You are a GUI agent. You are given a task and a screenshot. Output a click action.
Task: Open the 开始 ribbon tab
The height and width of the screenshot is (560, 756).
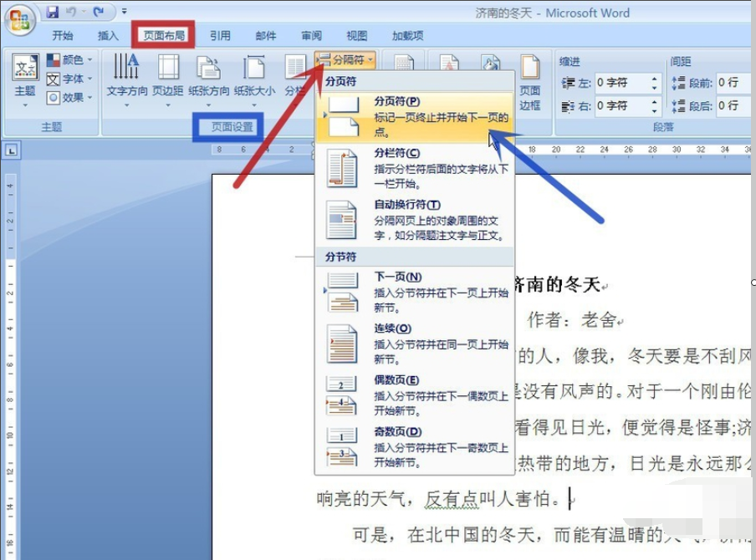click(63, 35)
